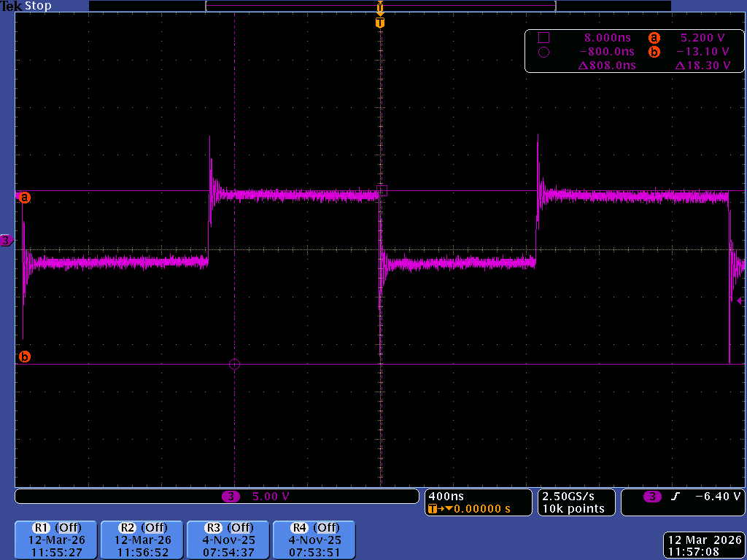The width and height of the screenshot is (747, 560).
Task: Click the cursor readout box showing Δ808.0ns
Action: 634,52
